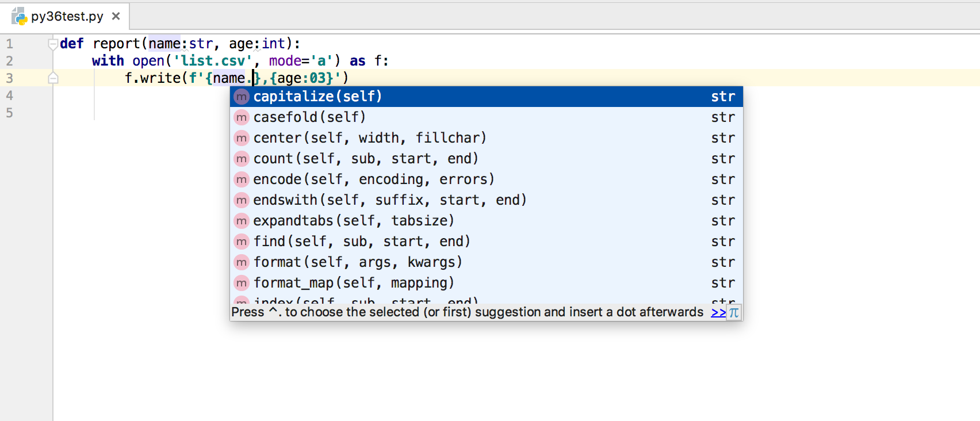Collapse the def report fold marker
Image resolution: width=980 pixels, height=421 pixels.
click(53, 44)
